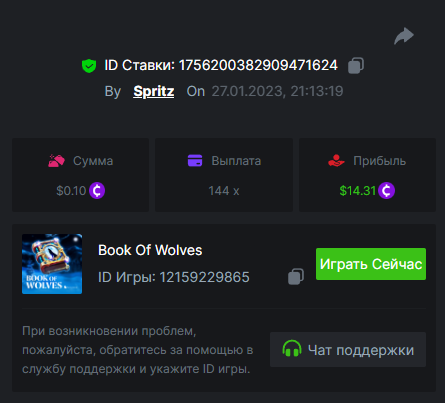Open the Spritz user profile link
The width and height of the screenshot is (445, 403).
154,91
